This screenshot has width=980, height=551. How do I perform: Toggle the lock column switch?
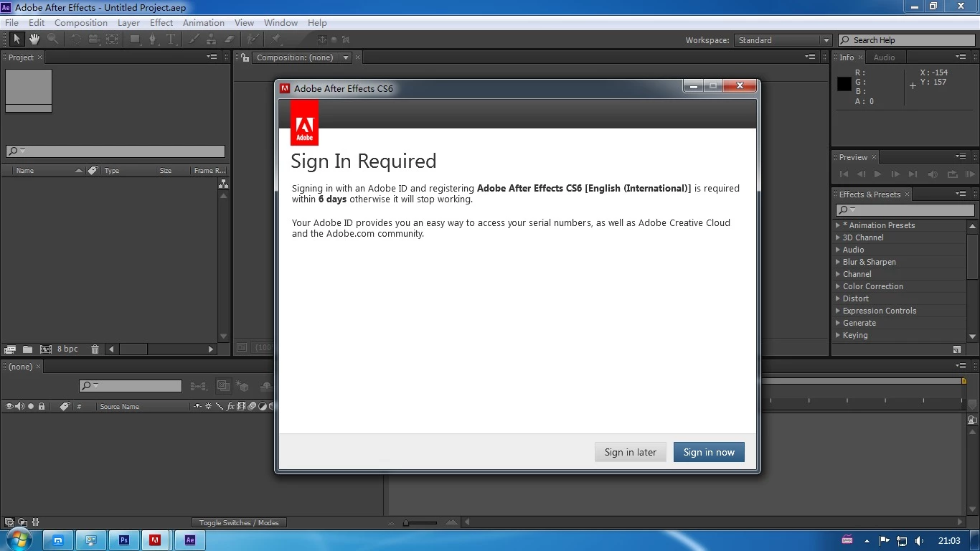tap(42, 406)
